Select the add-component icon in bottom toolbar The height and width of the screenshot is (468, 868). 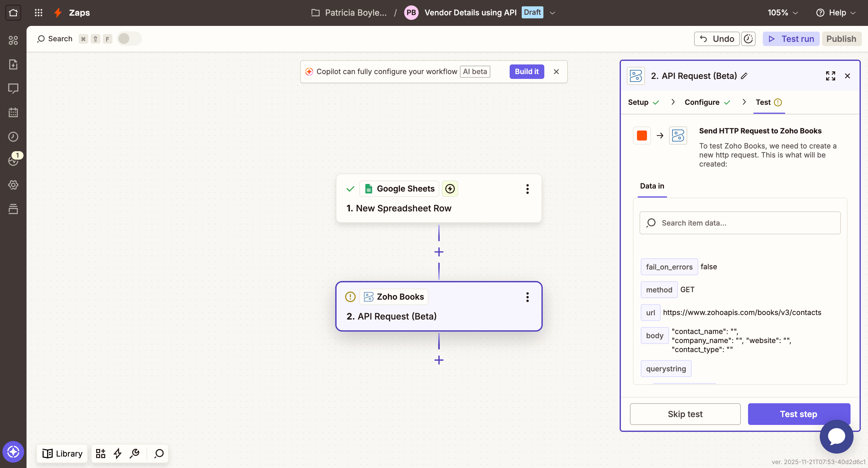click(x=100, y=454)
